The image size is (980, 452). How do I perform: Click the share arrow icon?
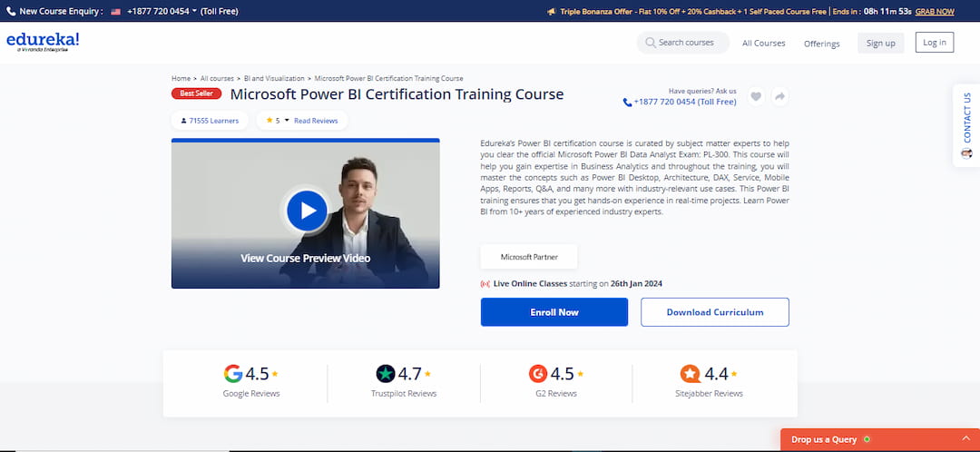[x=779, y=96]
